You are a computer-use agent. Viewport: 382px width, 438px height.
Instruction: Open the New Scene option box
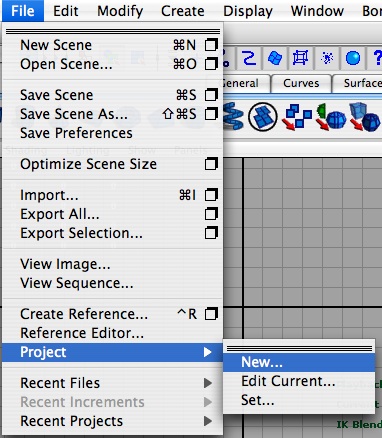[211, 45]
